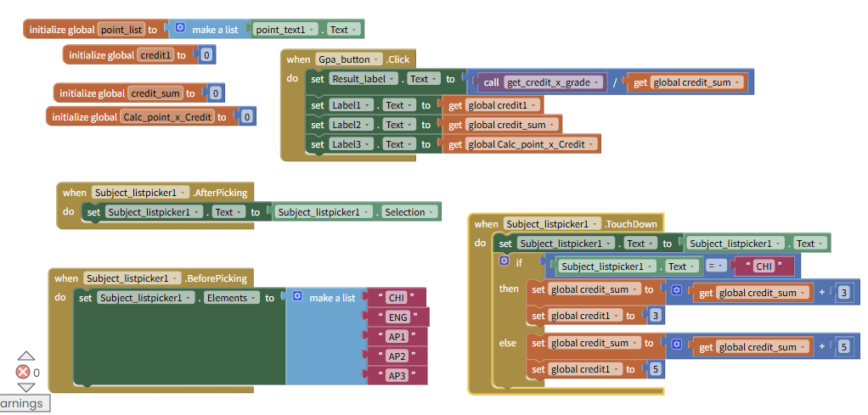868x415 pixels.
Task: Click the red error count icon
Action: [23, 373]
